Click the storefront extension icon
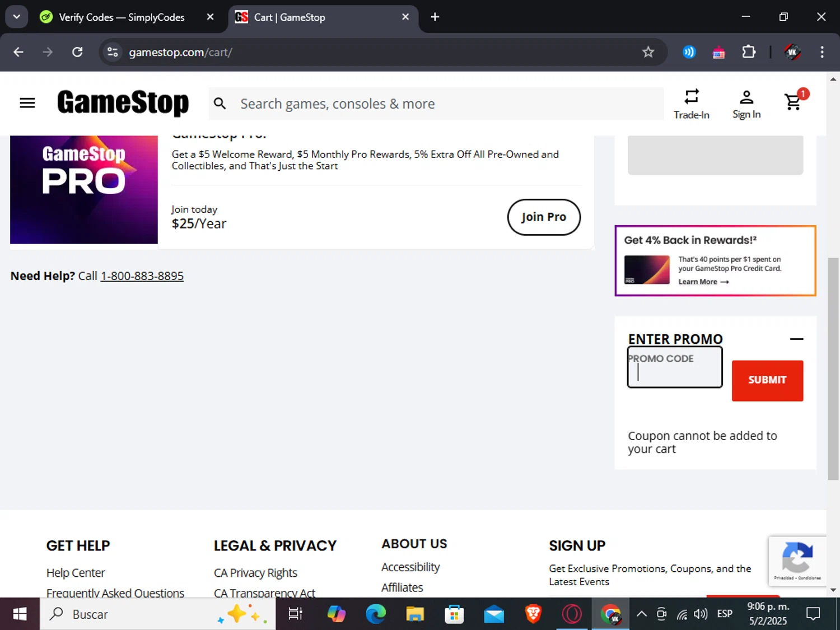Image resolution: width=840 pixels, height=630 pixels. 718,53
